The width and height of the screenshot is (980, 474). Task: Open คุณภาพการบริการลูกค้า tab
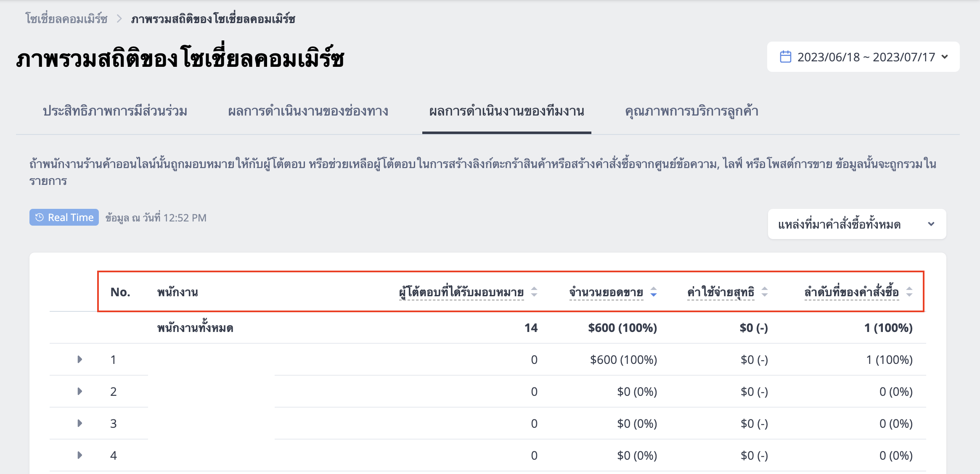[691, 111]
